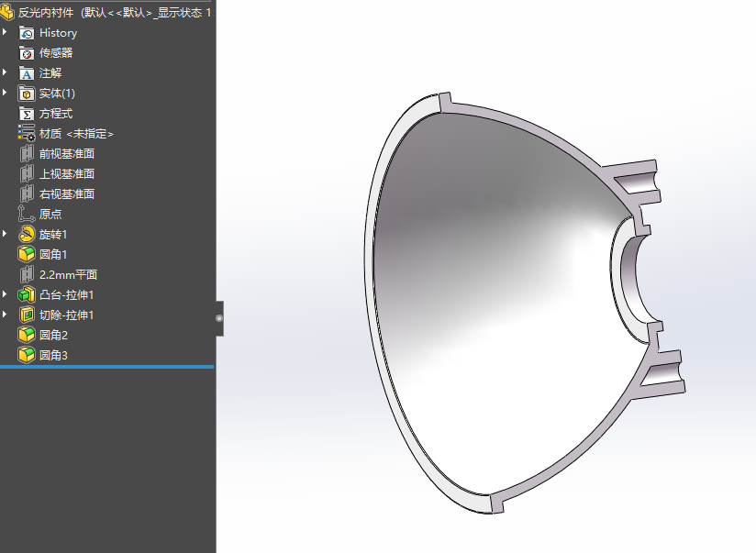Select the 上视基准面 label
Viewport: 756px width, 553px height.
(x=67, y=174)
